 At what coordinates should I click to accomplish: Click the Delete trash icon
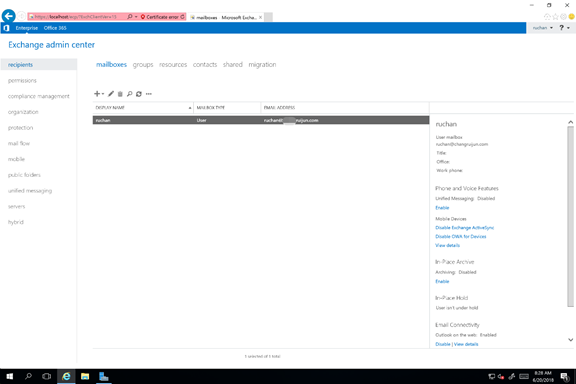tap(120, 94)
